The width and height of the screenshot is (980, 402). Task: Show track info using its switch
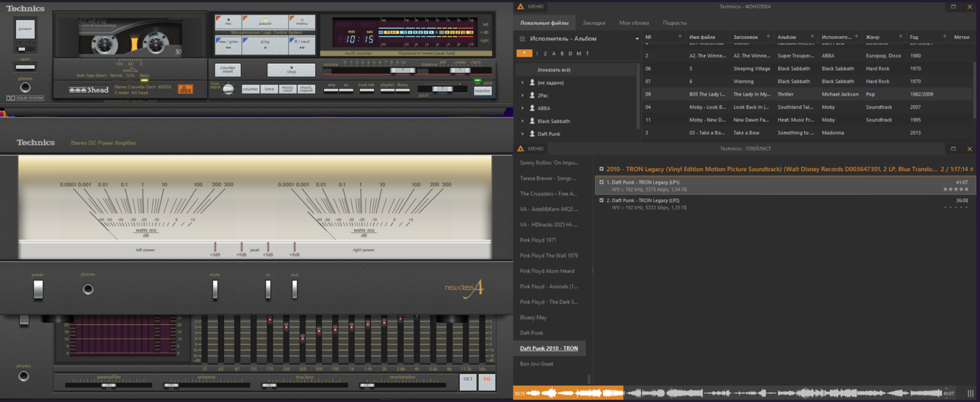[x=367, y=90]
